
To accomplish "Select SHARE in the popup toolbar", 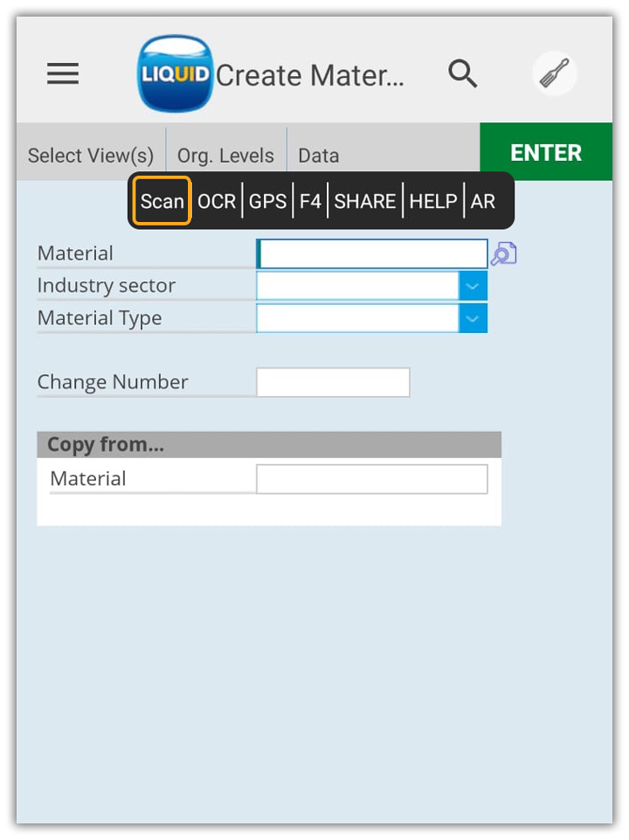I will (x=364, y=201).
